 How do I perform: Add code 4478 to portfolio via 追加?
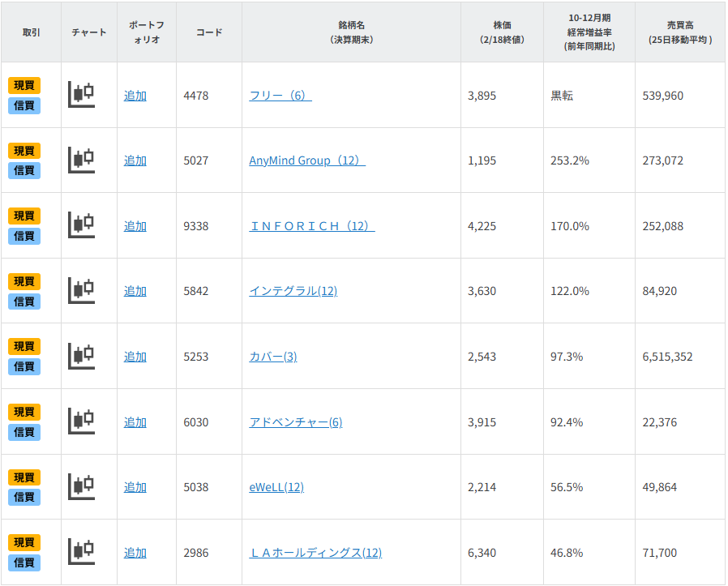[135, 96]
